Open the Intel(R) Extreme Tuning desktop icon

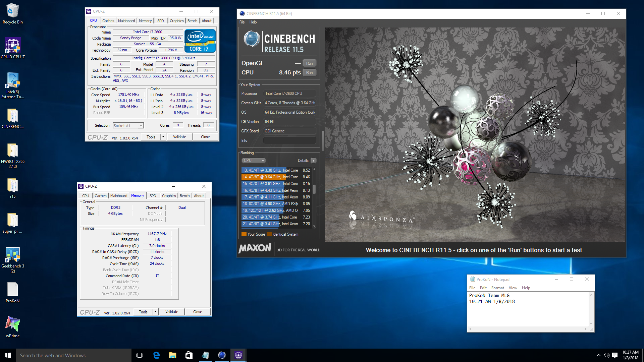pyautogui.click(x=13, y=86)
